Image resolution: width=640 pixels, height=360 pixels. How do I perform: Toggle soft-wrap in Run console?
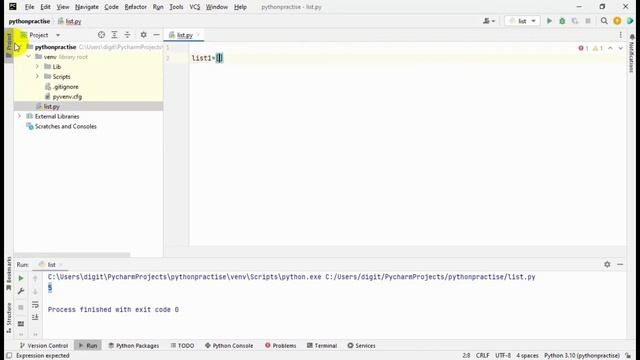(x=35, y=304)
